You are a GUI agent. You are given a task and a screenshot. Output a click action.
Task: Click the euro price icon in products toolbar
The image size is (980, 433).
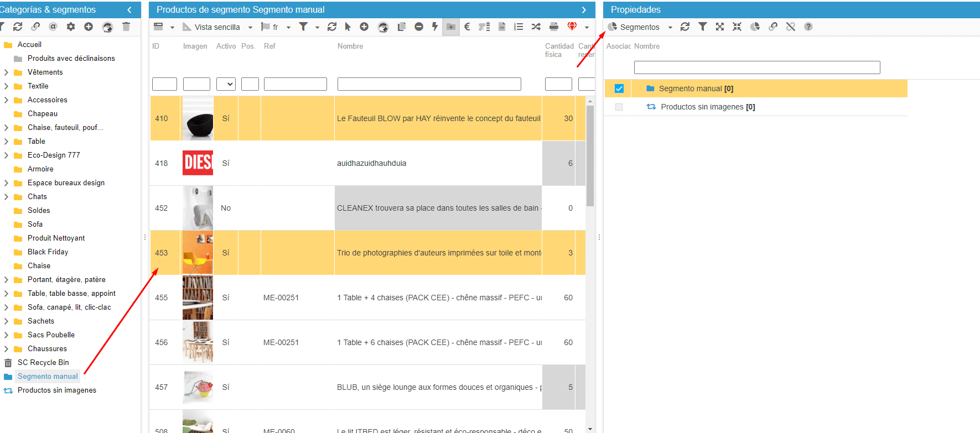coord(467,27)
